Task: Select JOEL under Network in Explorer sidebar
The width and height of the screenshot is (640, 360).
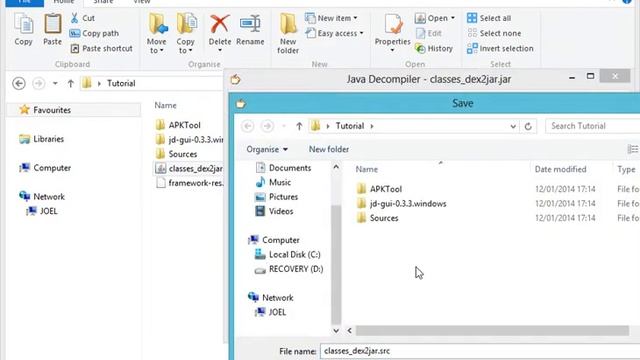Action: click(x=42, y=211)
